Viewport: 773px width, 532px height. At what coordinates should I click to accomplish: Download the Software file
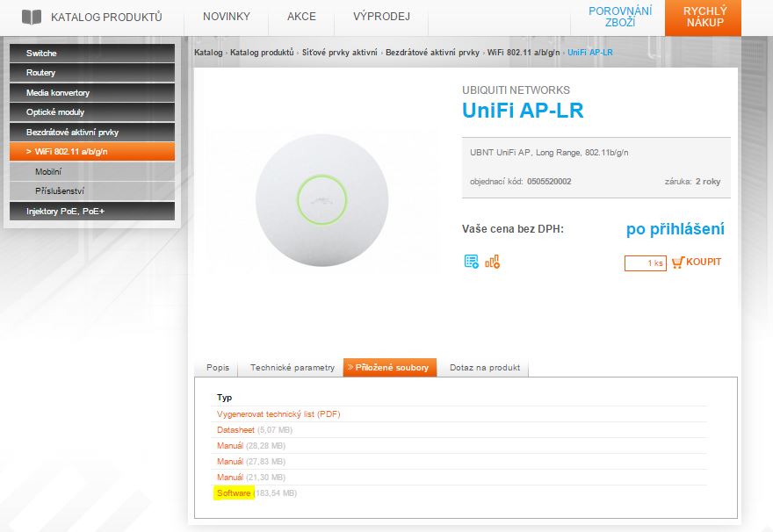(x=234, y=493)
